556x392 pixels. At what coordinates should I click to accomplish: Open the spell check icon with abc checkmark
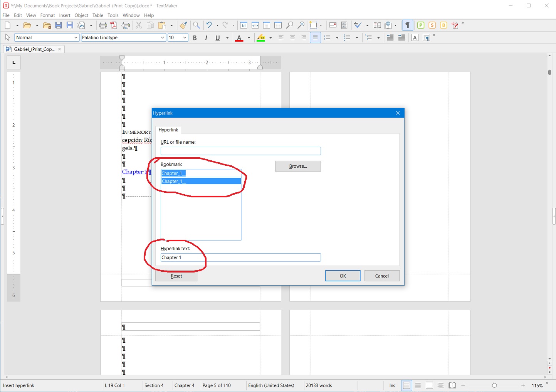(357, 25)
